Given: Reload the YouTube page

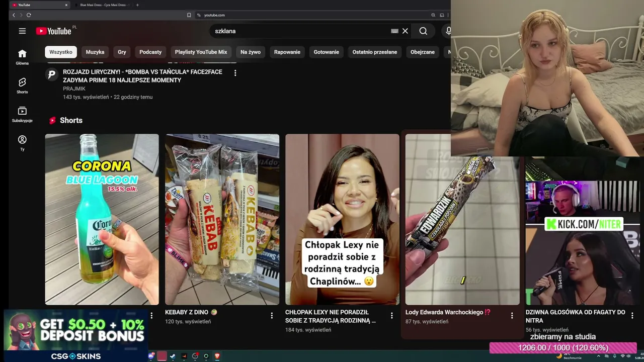Looking at the screenshot, I should click(x=29, y=15).
